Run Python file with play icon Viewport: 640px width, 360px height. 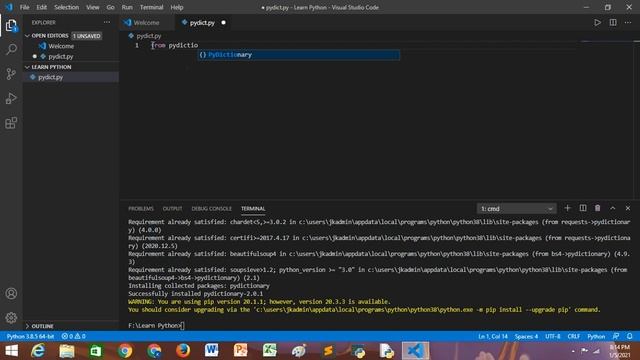point(597,22)
